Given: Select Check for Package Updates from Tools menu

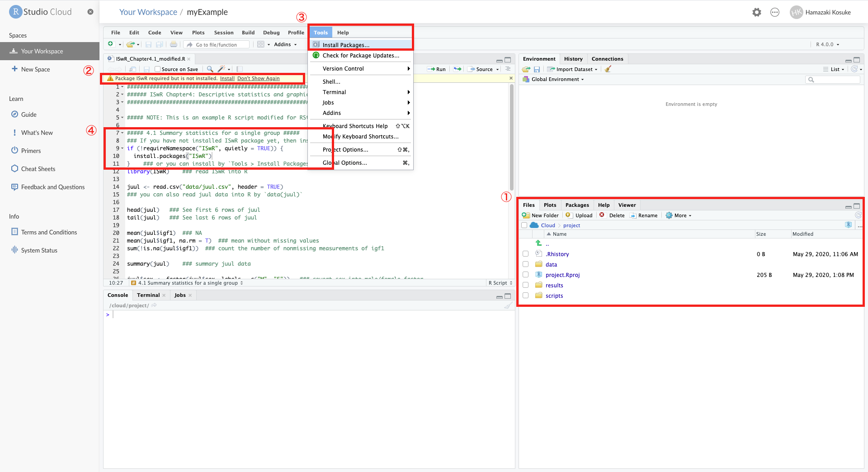Looking at the screenshot, I should (x=361, y=55).
